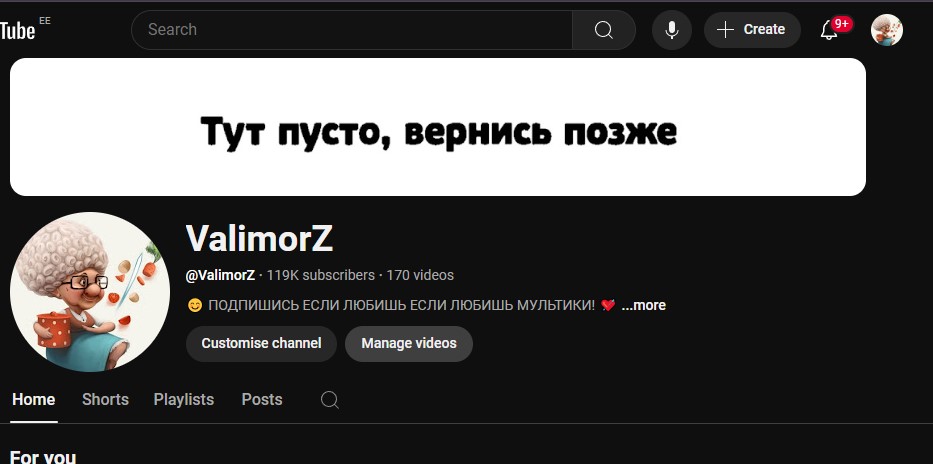Click into the Search input field
This screenshot has width=933, height=464.
(x=352, y=30)
